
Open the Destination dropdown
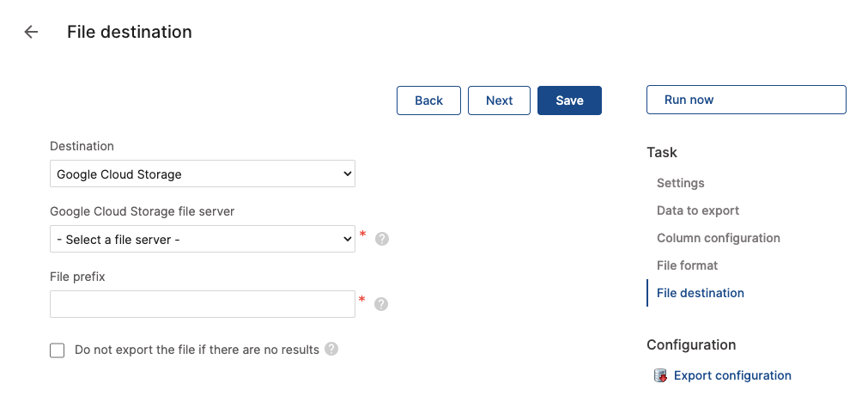pyautogui.click(x=202, y=174)
